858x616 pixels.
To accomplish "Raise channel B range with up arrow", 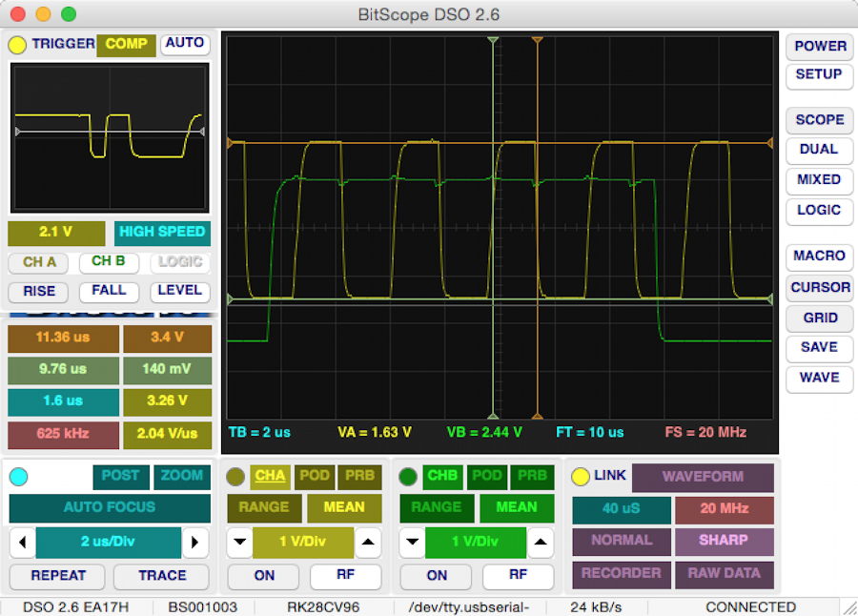I will click(541, 542).
